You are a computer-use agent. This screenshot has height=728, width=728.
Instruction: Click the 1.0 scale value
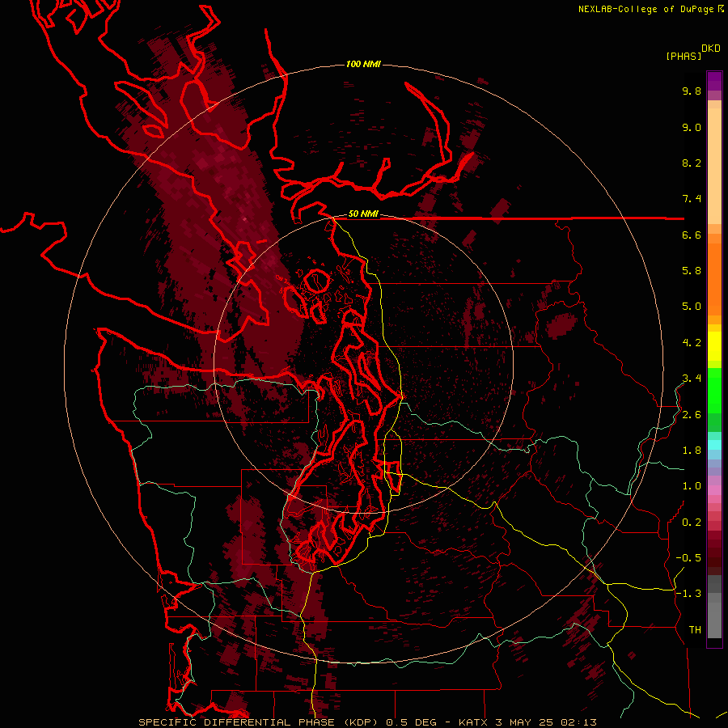(692, 486)
